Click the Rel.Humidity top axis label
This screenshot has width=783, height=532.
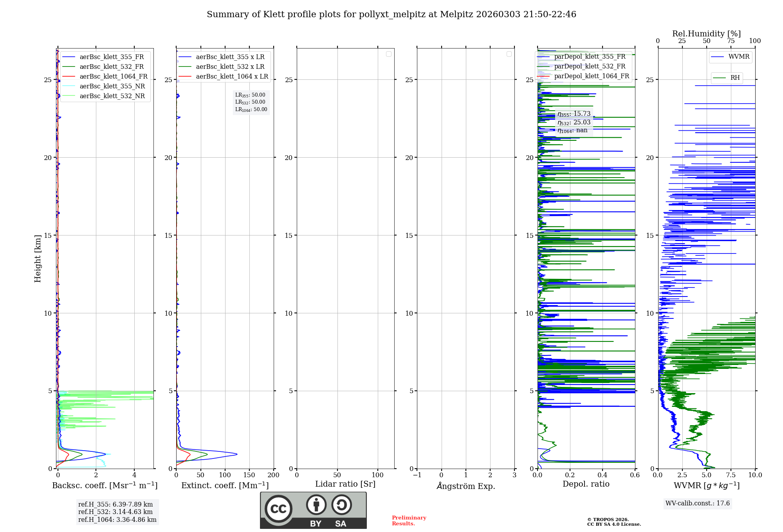click(706, 34)
